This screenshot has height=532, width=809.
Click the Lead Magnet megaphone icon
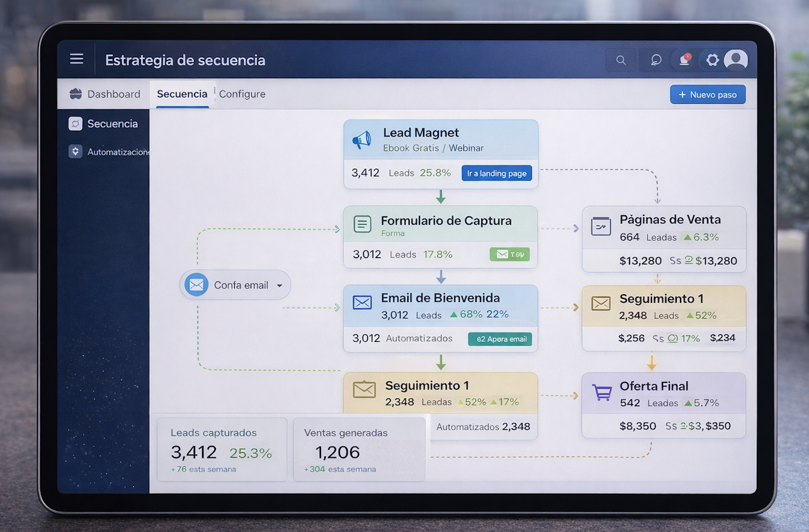click(x=361, y=140)
